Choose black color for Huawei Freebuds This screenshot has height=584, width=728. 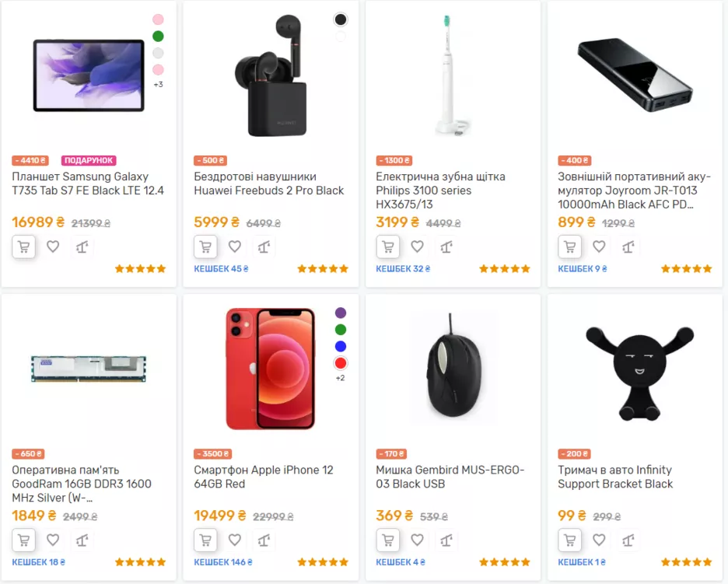340,19
